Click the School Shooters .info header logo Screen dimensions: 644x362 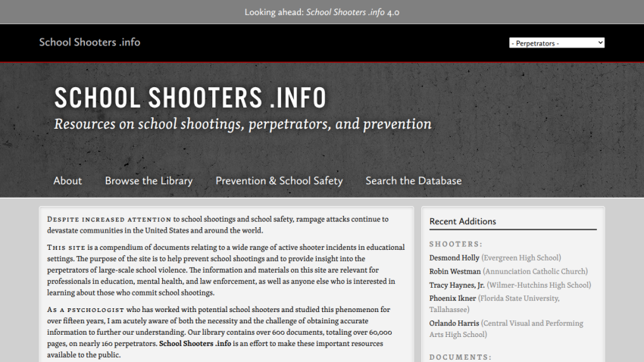89,42
